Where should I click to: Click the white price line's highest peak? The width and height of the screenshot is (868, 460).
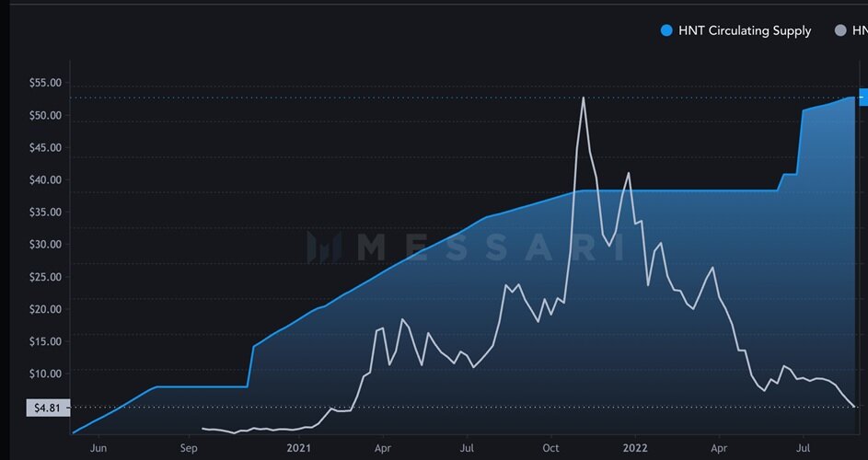point(584,98)
